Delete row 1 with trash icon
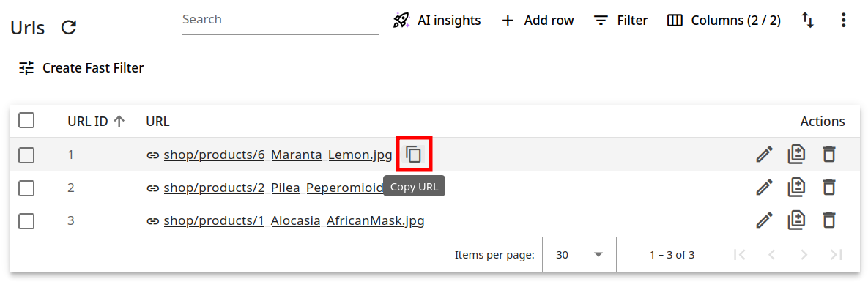The image size is (868, 282). coord(828,155)
